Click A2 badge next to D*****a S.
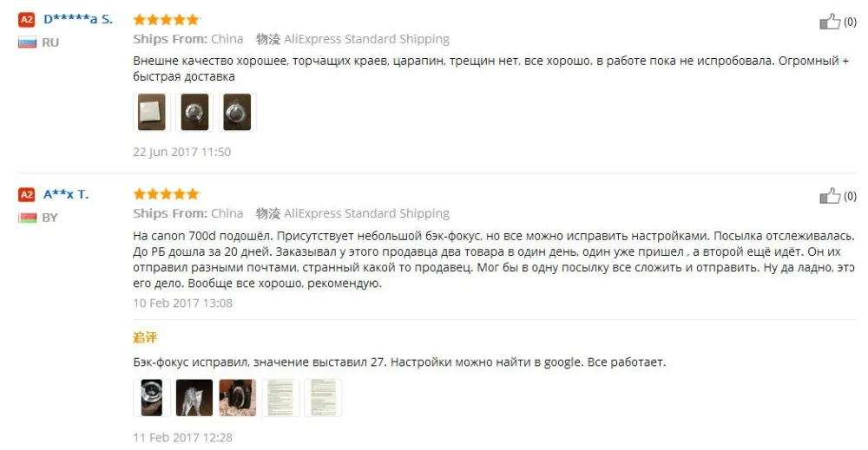This screenshot has height=450, width=868. [x=26, y=20]
